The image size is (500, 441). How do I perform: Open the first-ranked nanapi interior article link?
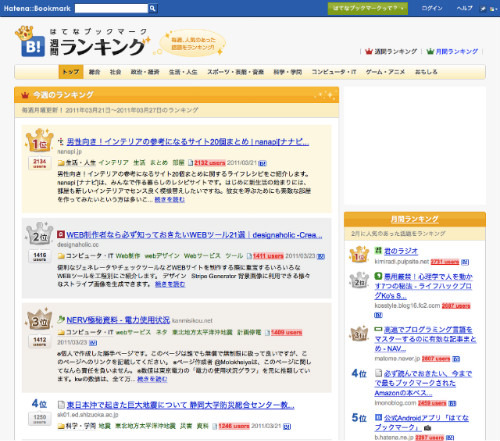point(188,142)
